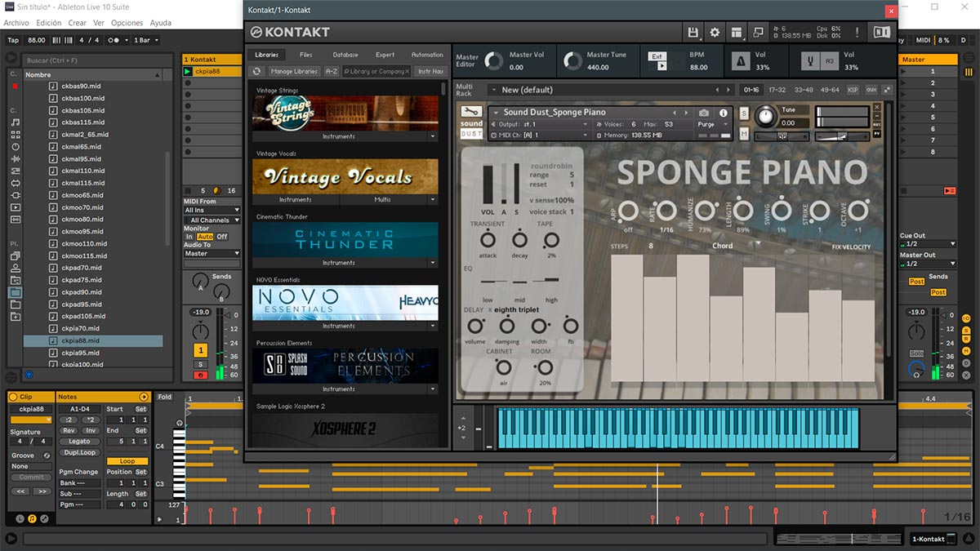980x551 pixels.
Task: Save the Kontakt instrument with the disk icon
Action: tap(693, 32)
